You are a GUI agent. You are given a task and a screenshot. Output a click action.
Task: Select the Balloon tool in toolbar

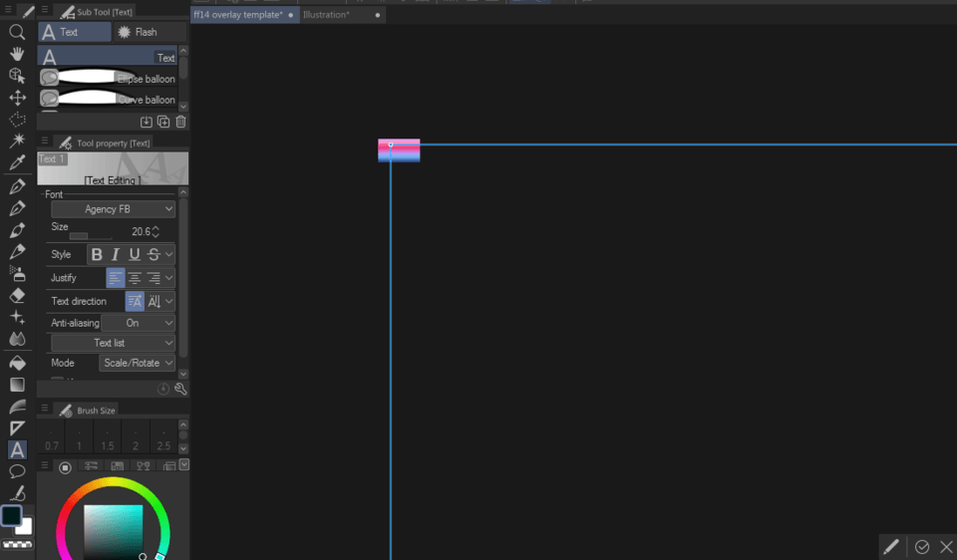tap(17, 471)
